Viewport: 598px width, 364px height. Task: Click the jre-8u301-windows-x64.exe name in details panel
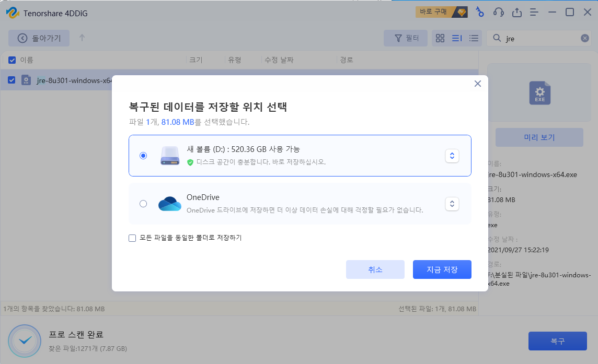(533, 174)
